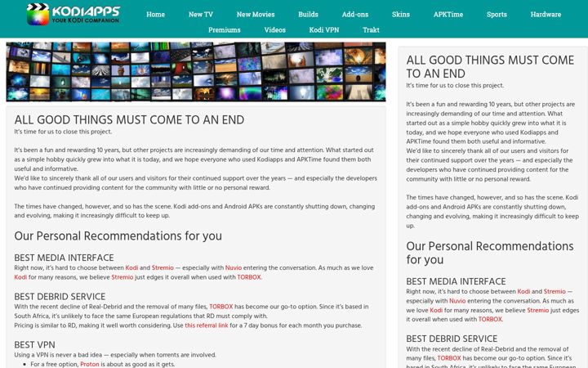588x368 pixels.
Task: Open APKTime from navigation
Action: click(x=448, y=15)
